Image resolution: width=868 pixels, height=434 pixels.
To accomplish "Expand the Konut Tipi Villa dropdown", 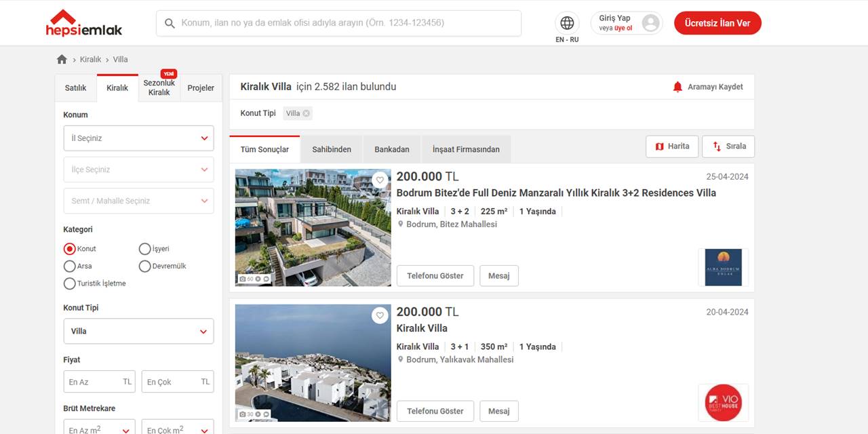I will [x=138, y=332].
